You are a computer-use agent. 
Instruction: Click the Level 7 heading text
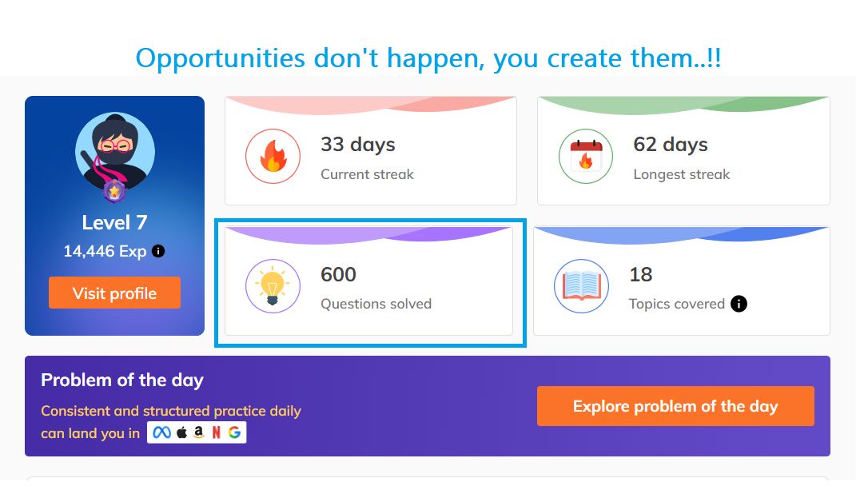tap(114, 222)
